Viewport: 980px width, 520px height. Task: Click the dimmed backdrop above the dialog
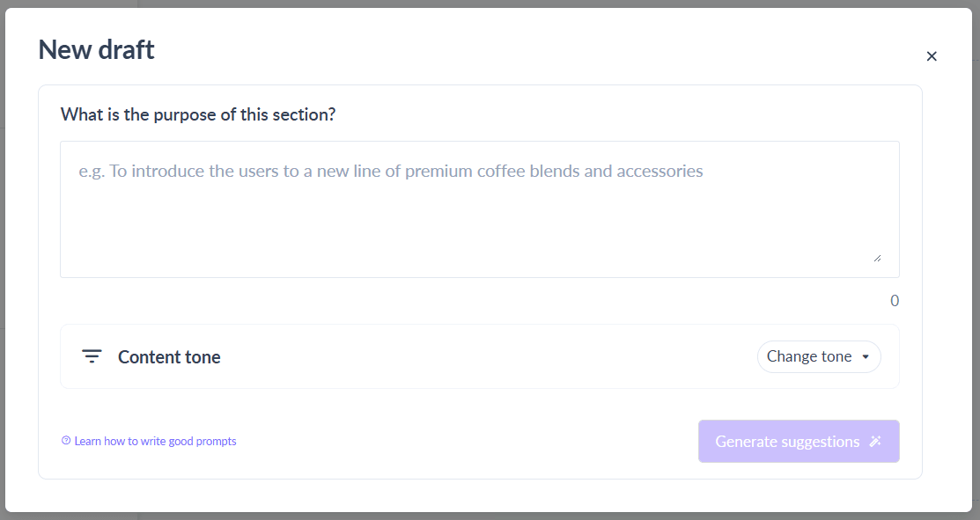tap(490, 4)
